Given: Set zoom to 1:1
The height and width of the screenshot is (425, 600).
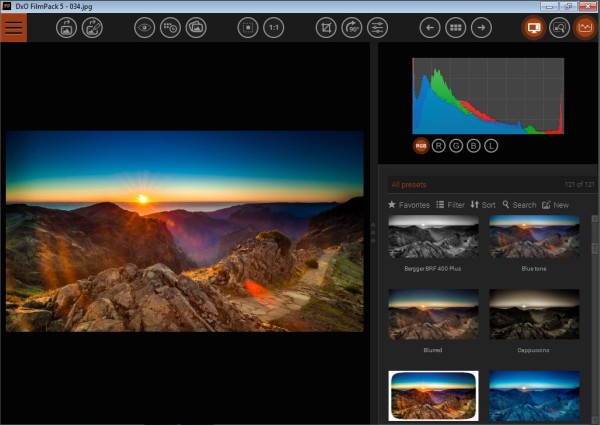Looking at the screenshot, I should click(x=273, y=28).
